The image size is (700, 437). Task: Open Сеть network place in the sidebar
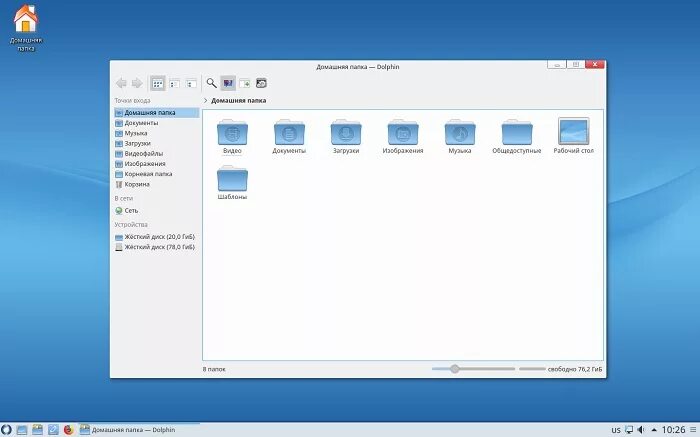[156, 210]
